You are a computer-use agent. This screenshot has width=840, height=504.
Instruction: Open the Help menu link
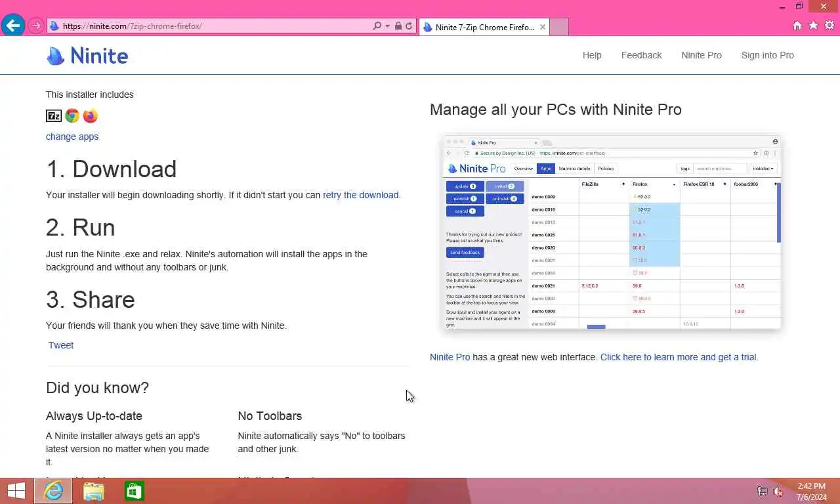[592, 55]
